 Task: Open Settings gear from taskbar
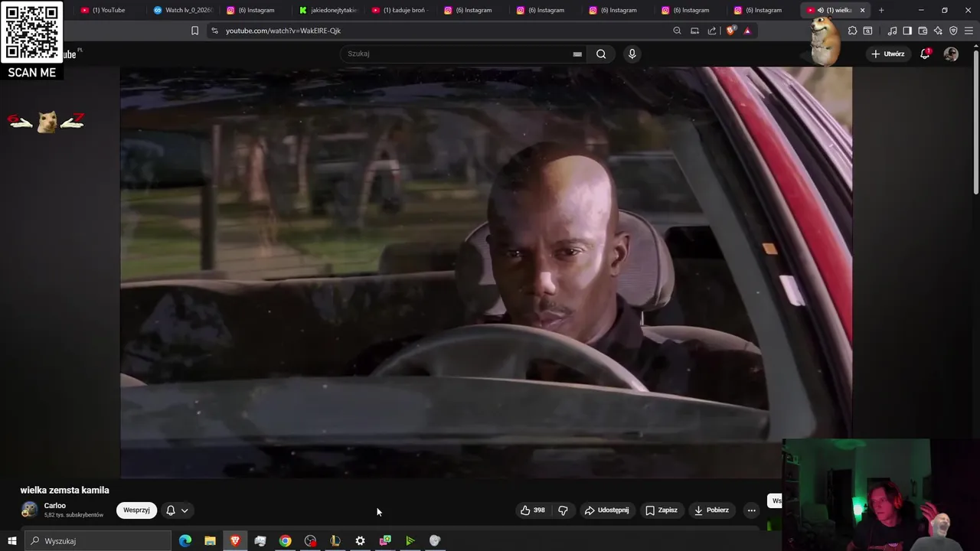[x=360, y=541]
